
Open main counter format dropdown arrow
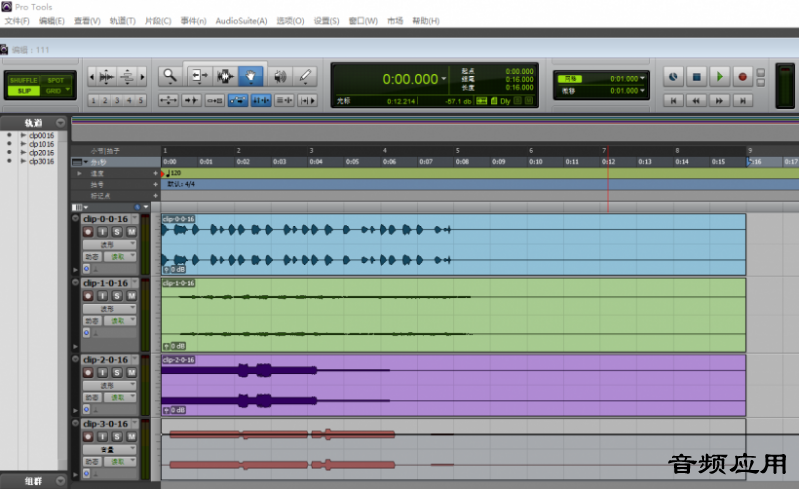[444, 79]
